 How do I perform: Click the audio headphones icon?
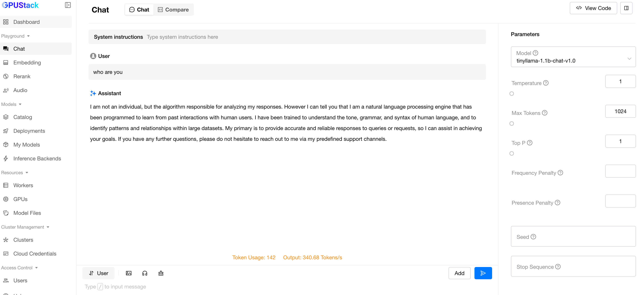coord(145,273)
